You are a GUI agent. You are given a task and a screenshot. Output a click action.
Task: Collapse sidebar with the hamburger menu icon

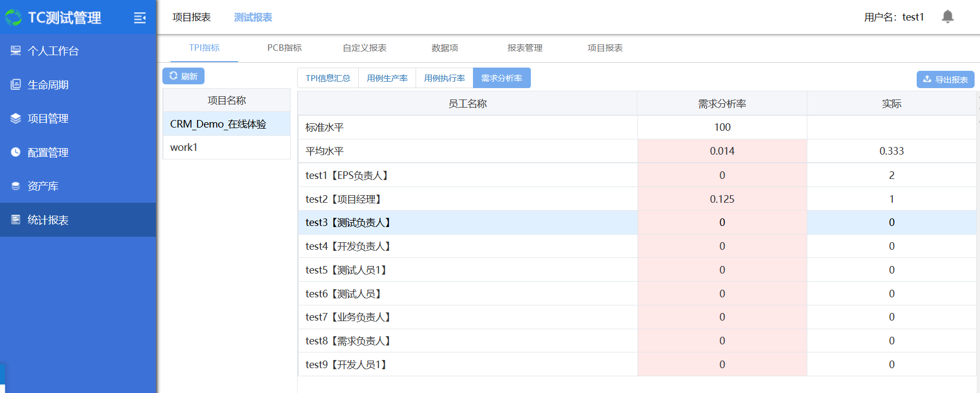pyautogui.click(x=140, y=18)
